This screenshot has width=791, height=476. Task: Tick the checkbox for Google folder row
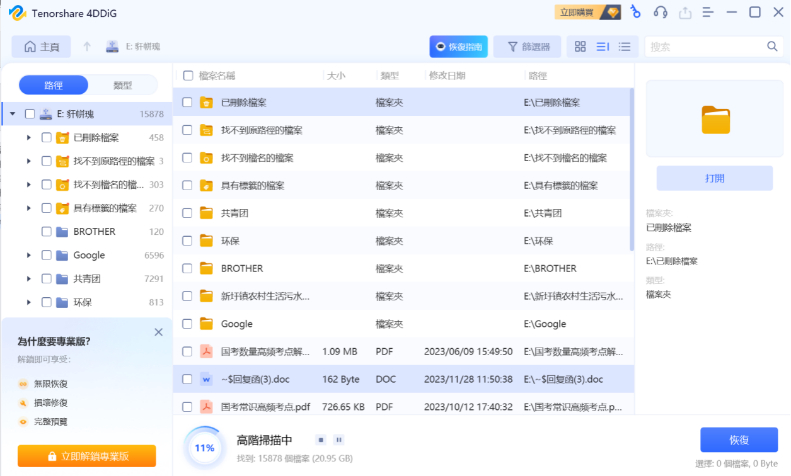click(186, 324)
